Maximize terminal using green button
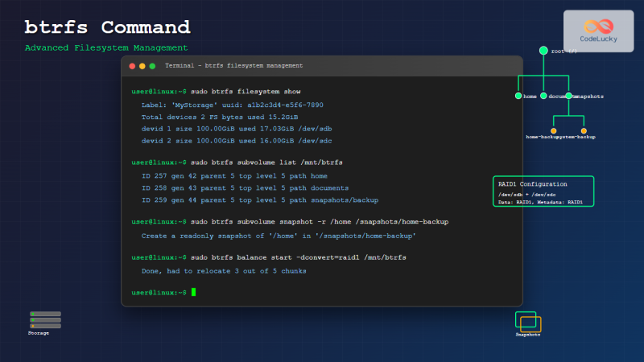The height and width of the screenshot is (362, 644). [152, 66]
